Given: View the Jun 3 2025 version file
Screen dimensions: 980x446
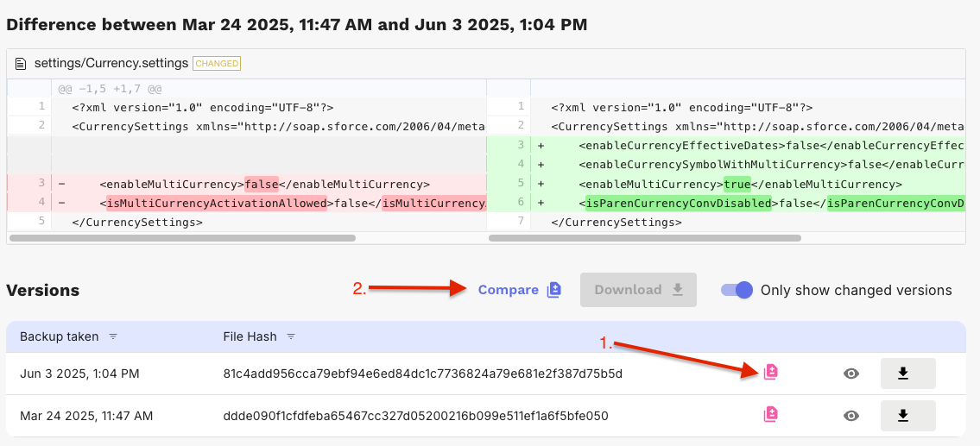Looking at the screenshot, I should (x=851, y=374).
